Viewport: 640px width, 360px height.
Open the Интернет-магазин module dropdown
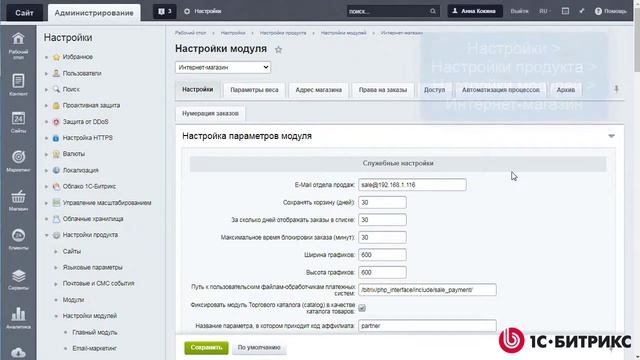click(223, 67)
